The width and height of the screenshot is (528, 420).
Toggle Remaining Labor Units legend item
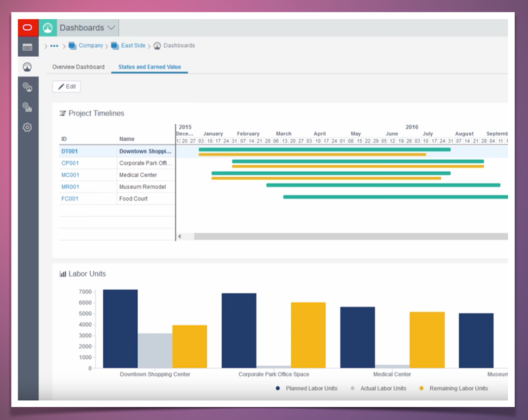pyautogui.click(x=458, y=388)
